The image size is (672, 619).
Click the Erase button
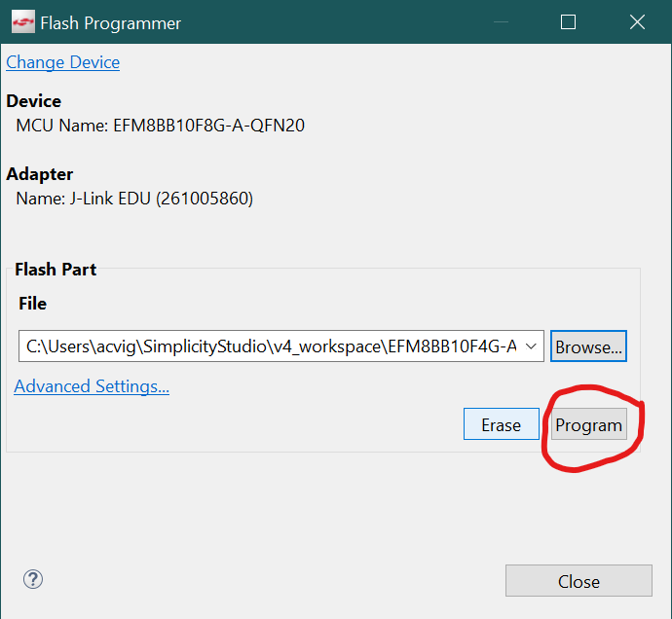501,424
